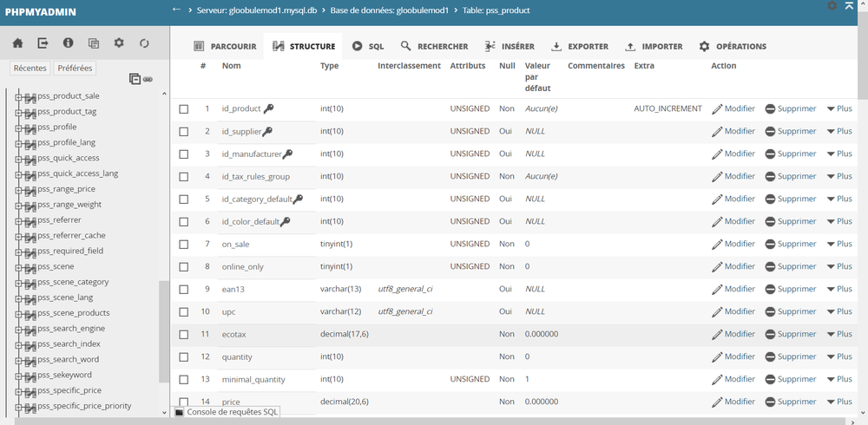
Task: Click the delete icon for quantity row
Action: pyautogui.click(x=770, y=357)
